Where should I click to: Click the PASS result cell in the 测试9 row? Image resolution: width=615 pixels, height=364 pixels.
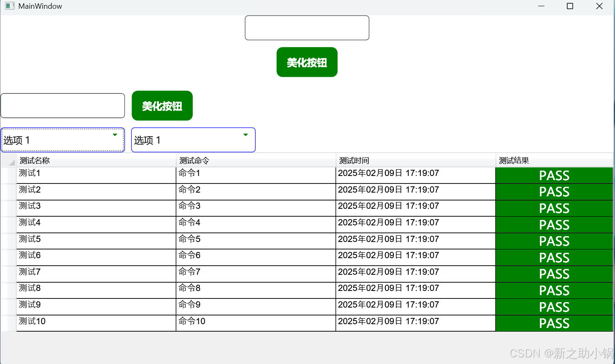[x=554, y=307]
